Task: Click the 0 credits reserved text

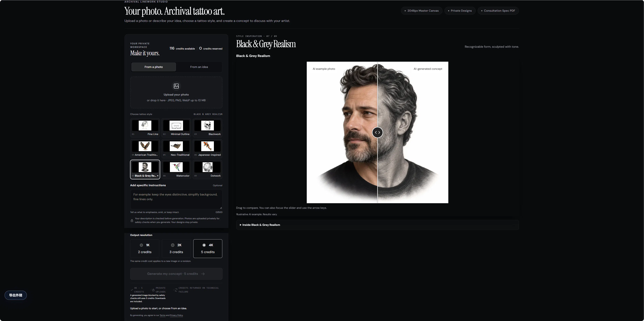Action: pyautogui.click(x=211, y=49)
